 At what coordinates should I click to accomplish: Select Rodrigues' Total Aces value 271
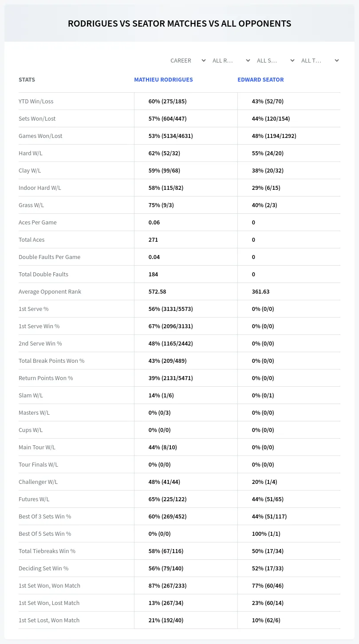[153, 240]
